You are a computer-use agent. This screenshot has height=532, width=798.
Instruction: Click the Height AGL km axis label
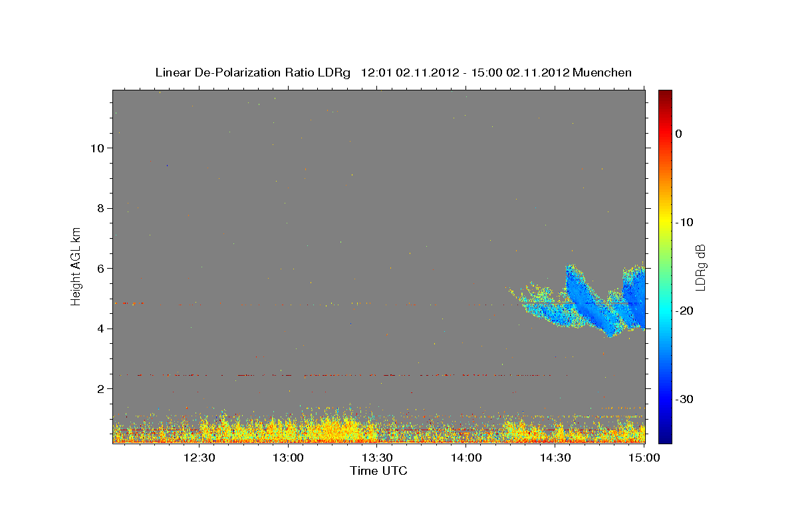click(x=76, y=265)
